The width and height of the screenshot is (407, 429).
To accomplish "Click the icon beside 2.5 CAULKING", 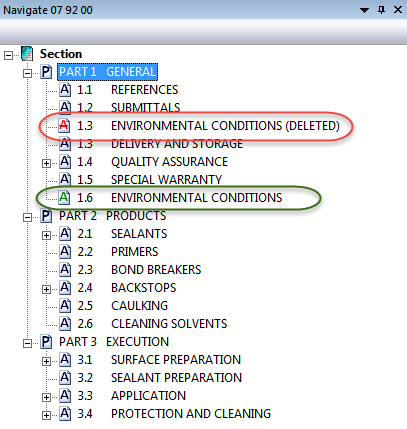I will tap(65, 306).
